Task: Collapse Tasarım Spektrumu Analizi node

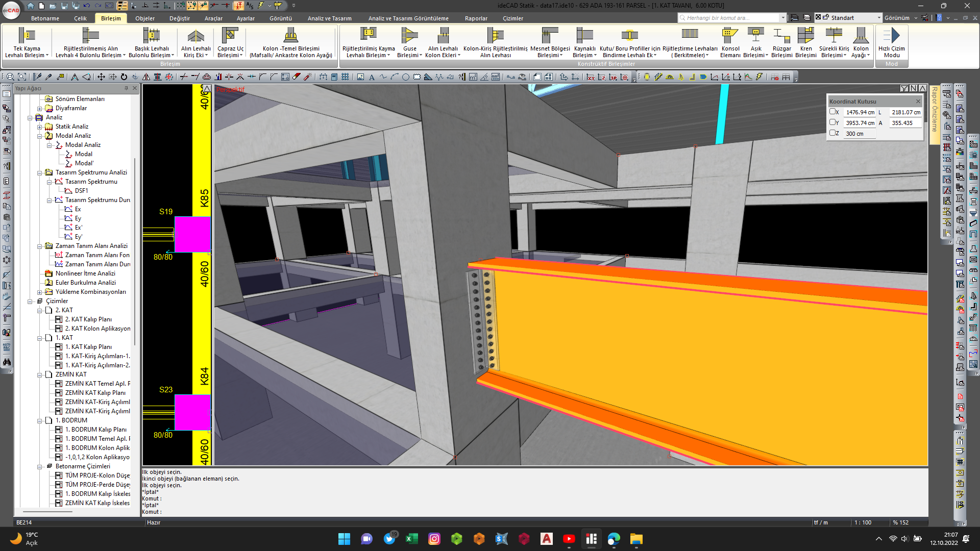Action: (39, 173)
